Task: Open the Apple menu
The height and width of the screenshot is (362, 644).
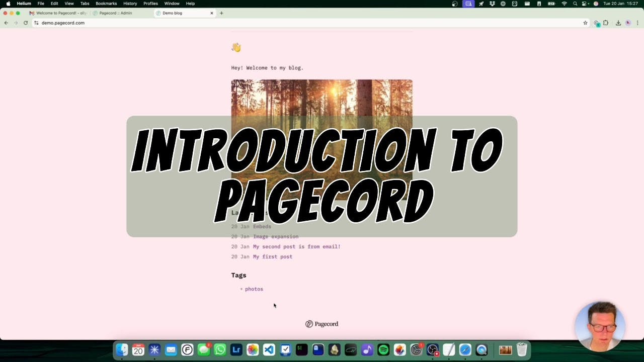Action: (x=8, y=4)
